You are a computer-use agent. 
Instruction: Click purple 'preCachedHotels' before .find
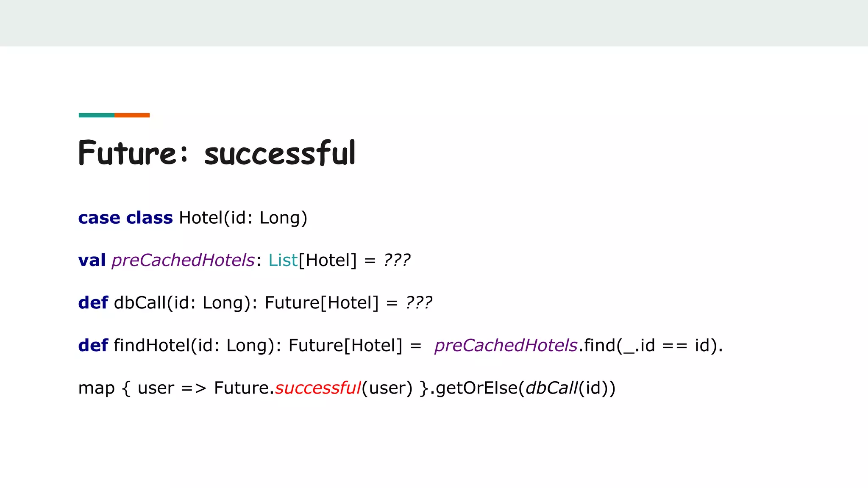point(506,345)
